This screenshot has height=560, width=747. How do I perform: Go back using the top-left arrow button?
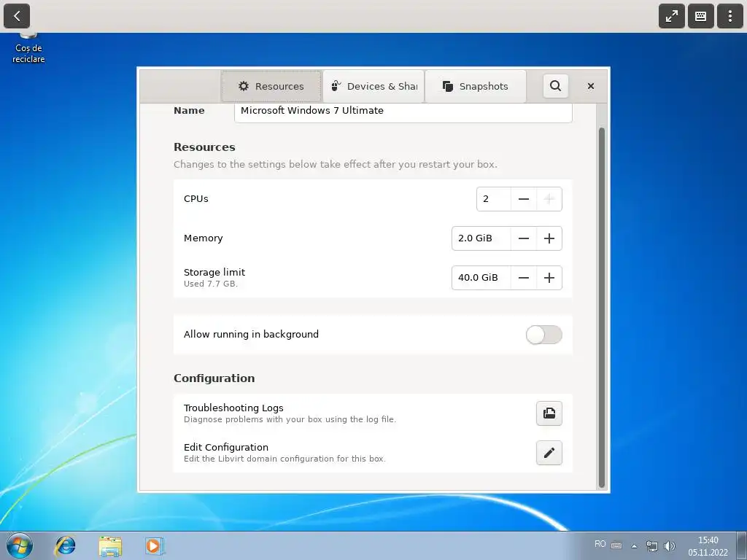(x=17, y=16)
